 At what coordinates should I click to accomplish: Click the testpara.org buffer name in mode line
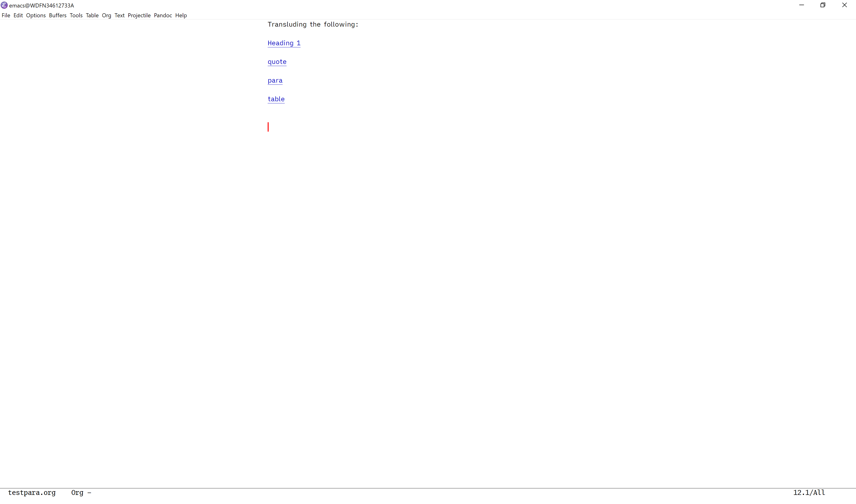pos(32,493)
